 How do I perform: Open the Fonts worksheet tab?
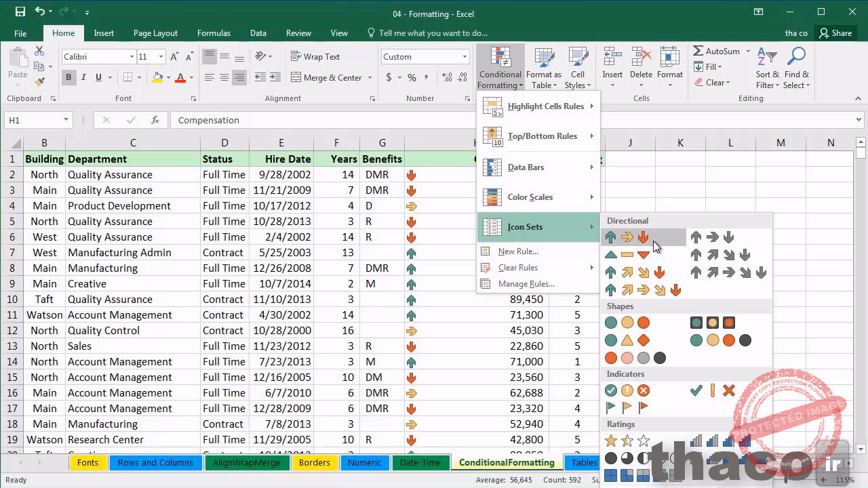click(87, 463)
